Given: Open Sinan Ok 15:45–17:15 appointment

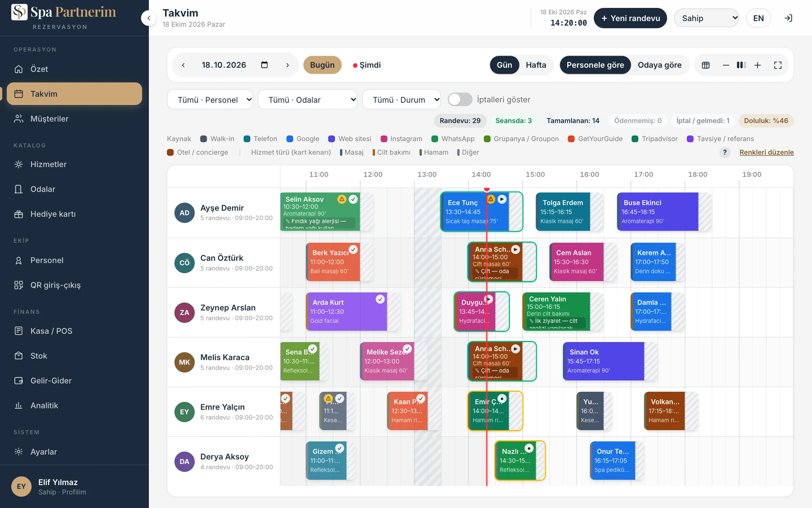Looking at the screenshot, I should pyautogui.click(x=604, y=361).
